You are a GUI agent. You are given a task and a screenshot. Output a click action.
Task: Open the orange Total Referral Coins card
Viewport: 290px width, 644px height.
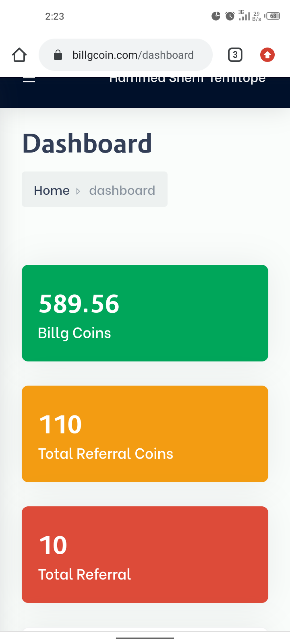pos(145,434)
